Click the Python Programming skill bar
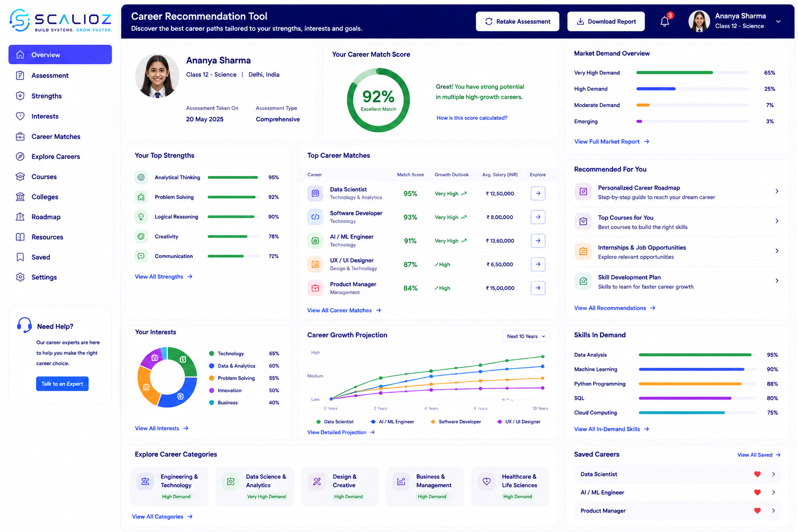Viewport: 798px width, 532px height. point(697,384)
